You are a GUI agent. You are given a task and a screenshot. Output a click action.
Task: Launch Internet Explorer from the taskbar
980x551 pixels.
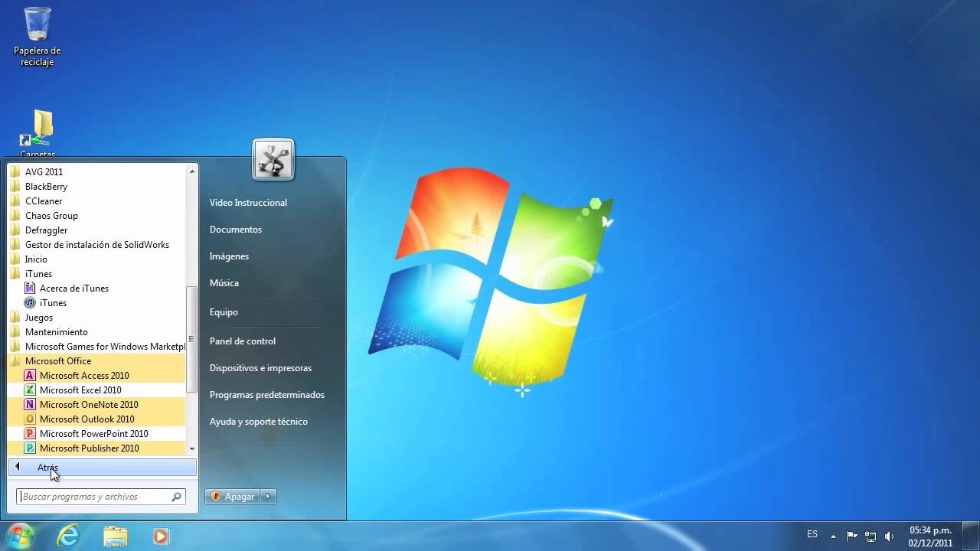coord(68,536)
